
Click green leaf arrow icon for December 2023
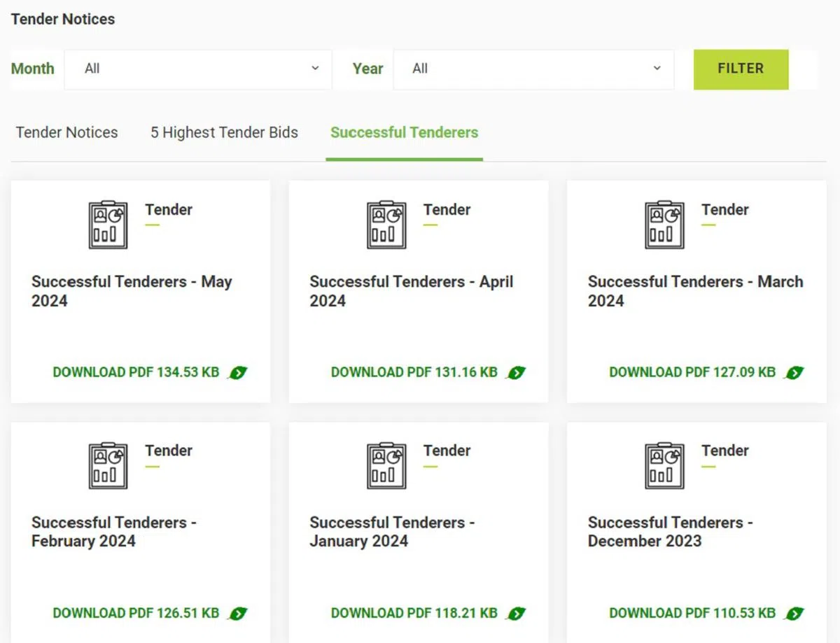(x=794, y=614)
